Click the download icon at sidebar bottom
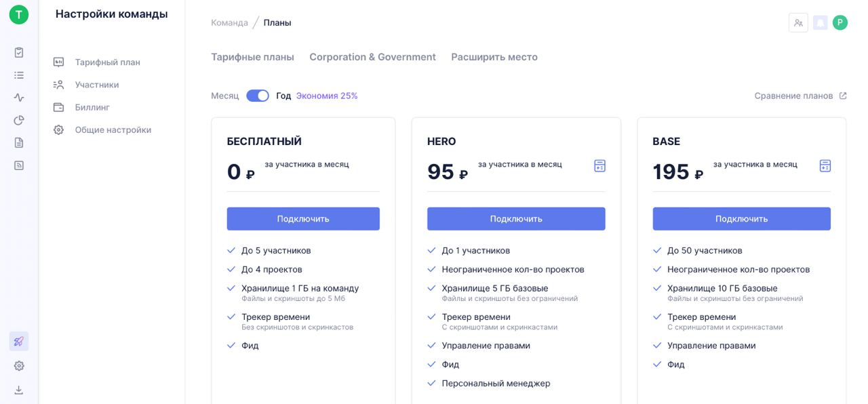The image size is (868, 404). 19,390
